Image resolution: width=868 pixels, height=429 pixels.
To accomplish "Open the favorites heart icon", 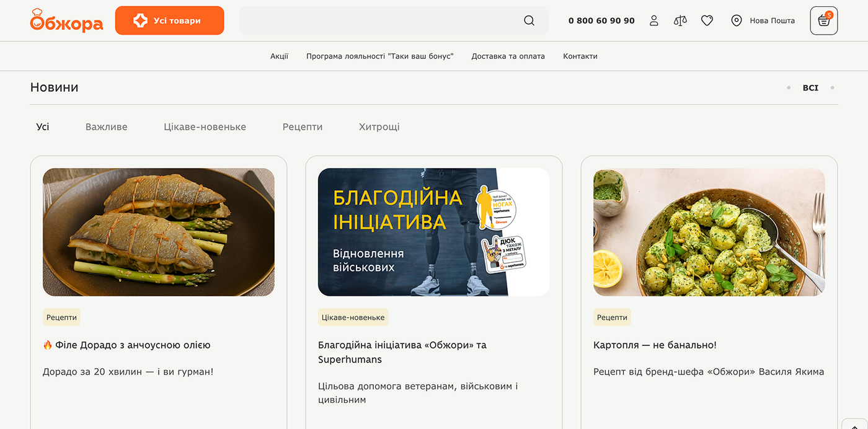I will point(707,20).
